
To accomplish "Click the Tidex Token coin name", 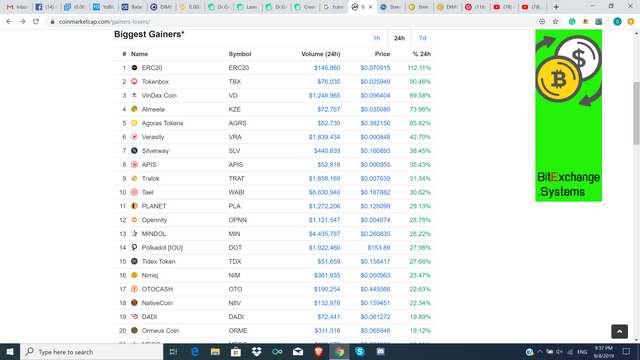I will 158,262.
